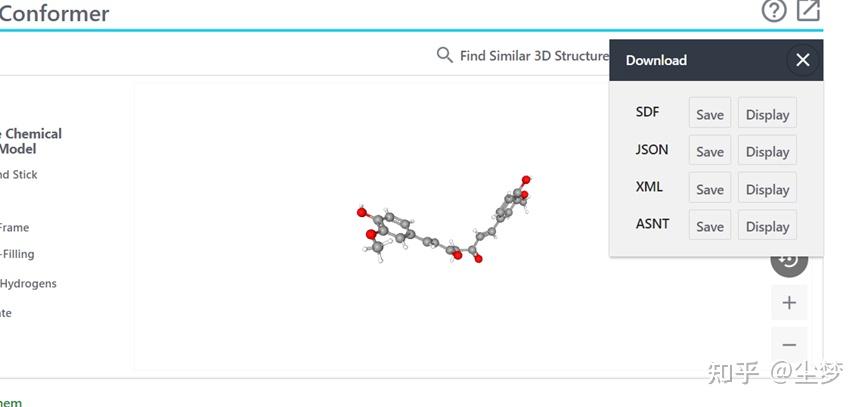
Task: Click the help question mark icon
Action: (x=774, y=11)
